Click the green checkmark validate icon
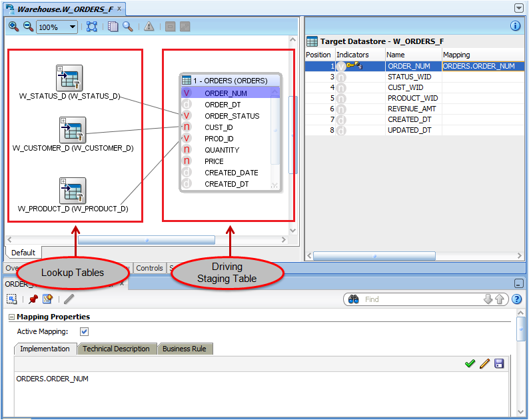The image size is (529, 420). (470, 363)
